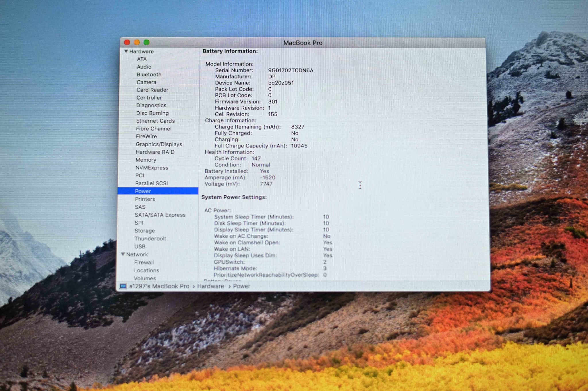
Task: Click cycle count value 147
Action: click(x=256, y=158)
